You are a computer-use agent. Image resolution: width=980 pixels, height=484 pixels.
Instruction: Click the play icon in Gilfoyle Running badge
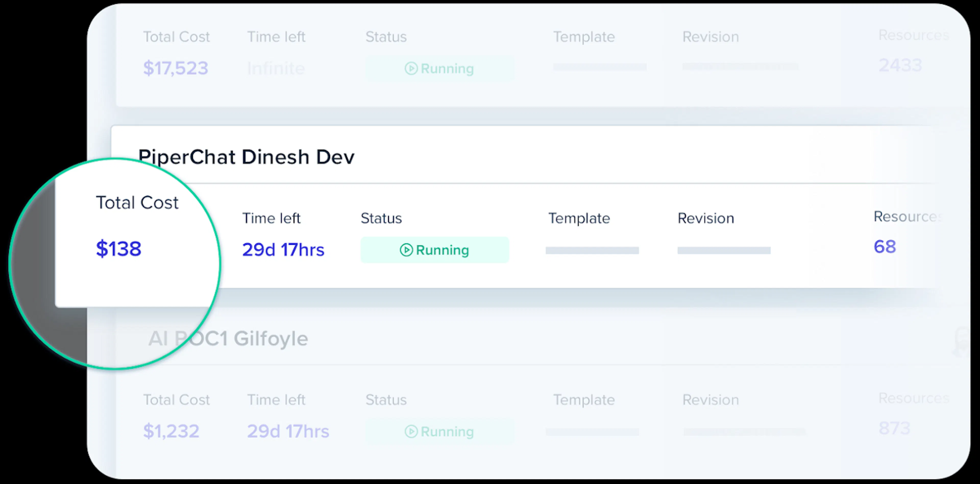(411, 431)
